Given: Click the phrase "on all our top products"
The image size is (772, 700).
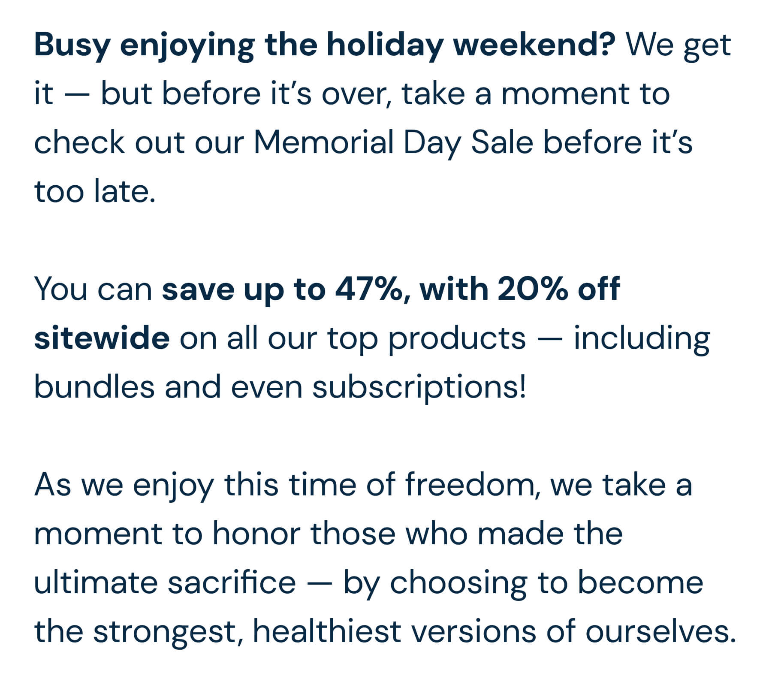Looking at the screenshot, I should [x=353, y=338].
